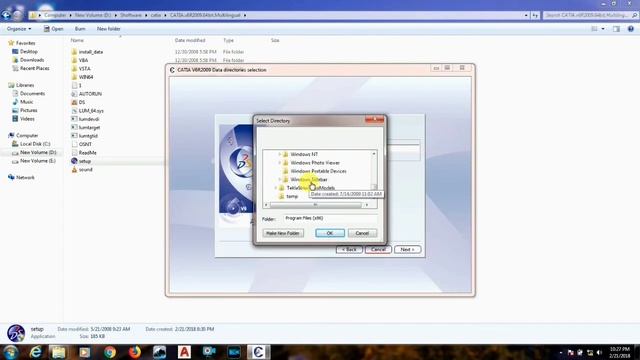This screenshot has height=360, width=640.
Task: Click Next in CATIA installer
Action: tap(407, 249)
